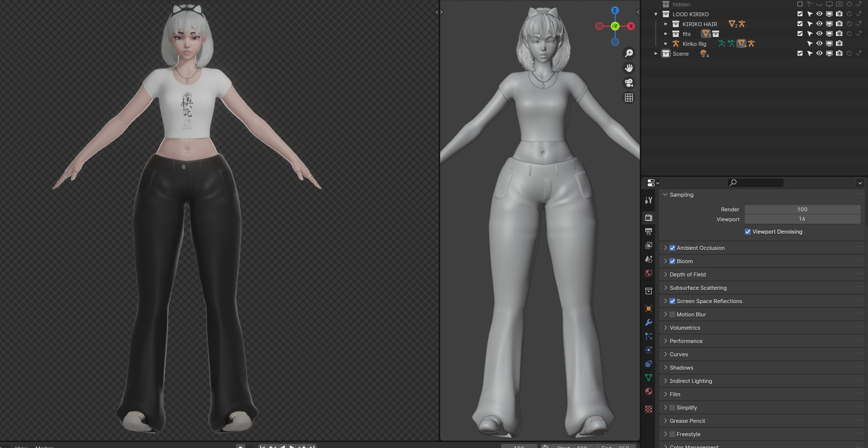Expand the Subsurface Scattering panel
This screenshot has width=868, height=448.
[665, 288]
